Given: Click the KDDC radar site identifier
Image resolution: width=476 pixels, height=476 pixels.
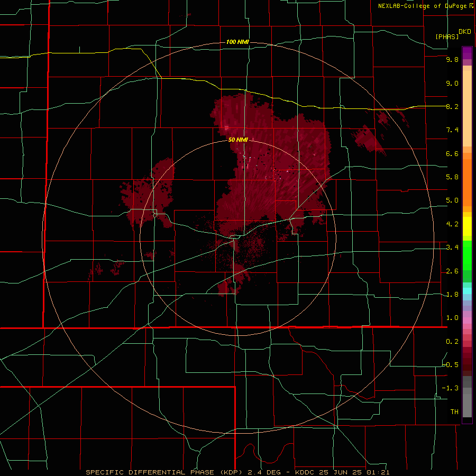Looking at the screenshot, I should click(305, 472).
